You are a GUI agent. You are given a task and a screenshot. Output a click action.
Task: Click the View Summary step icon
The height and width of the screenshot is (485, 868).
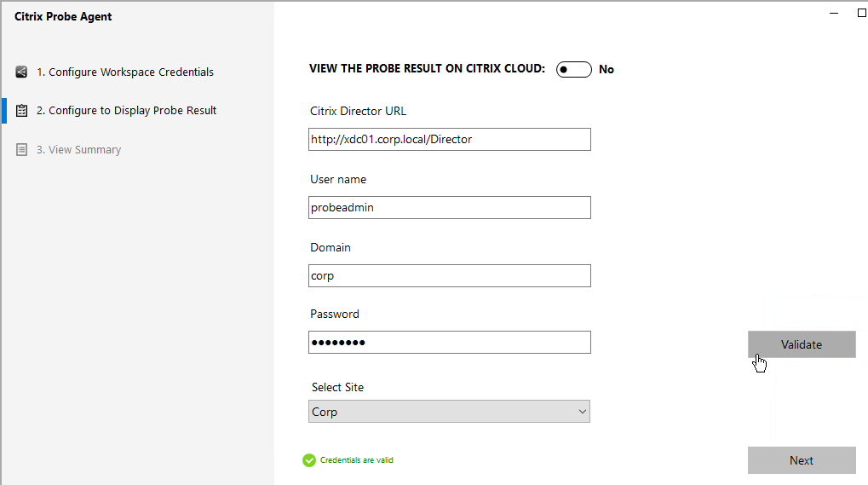[21, 149]
